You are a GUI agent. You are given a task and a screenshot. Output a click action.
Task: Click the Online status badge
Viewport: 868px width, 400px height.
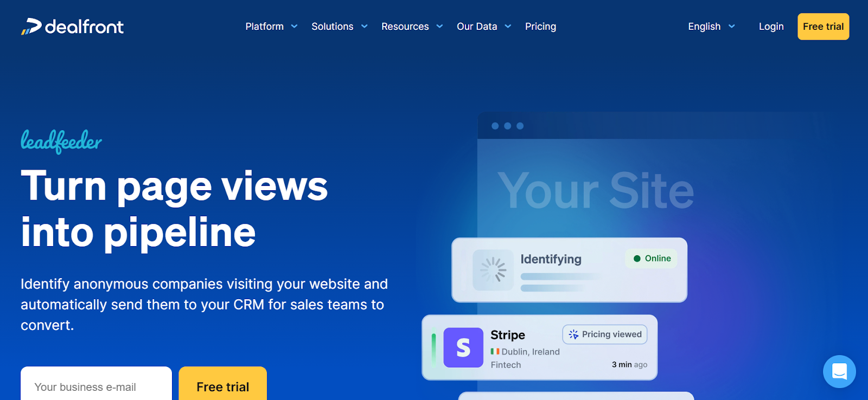tap(652, 259)
